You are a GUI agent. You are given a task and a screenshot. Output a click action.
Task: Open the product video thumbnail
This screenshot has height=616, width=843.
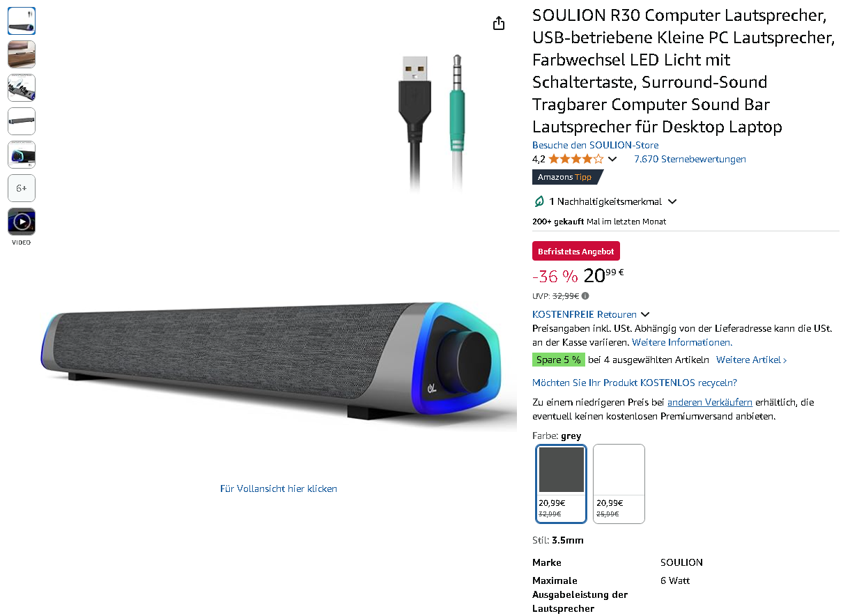pyautogui.click(x=22, y=222)
